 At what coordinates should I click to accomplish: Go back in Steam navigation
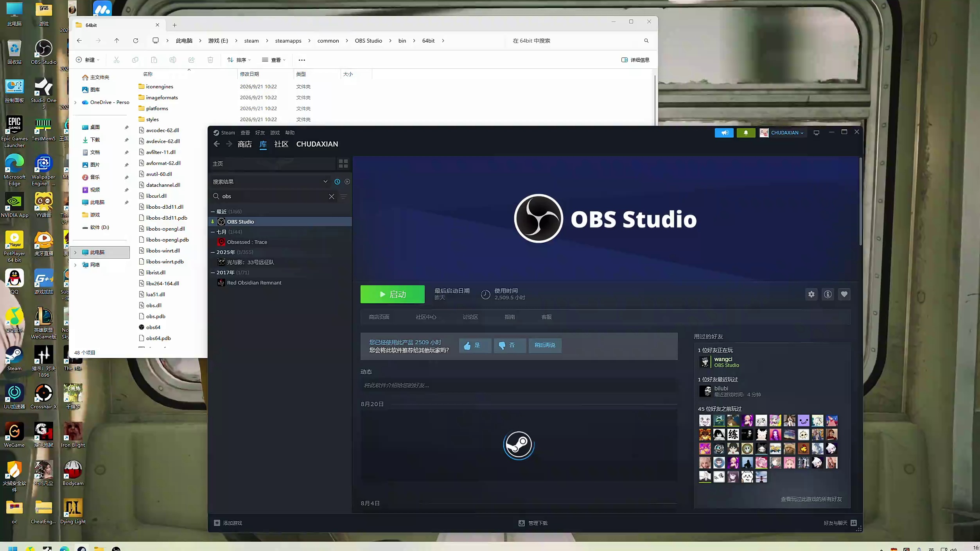pos(217,144)
